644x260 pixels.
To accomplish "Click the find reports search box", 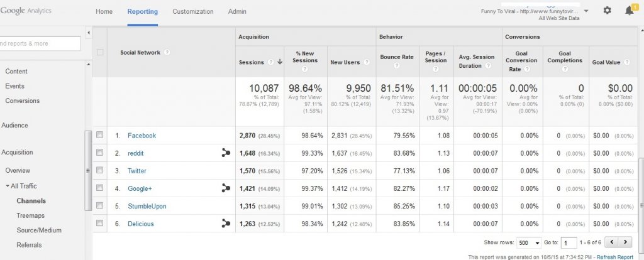I will [x=40, y=43].
